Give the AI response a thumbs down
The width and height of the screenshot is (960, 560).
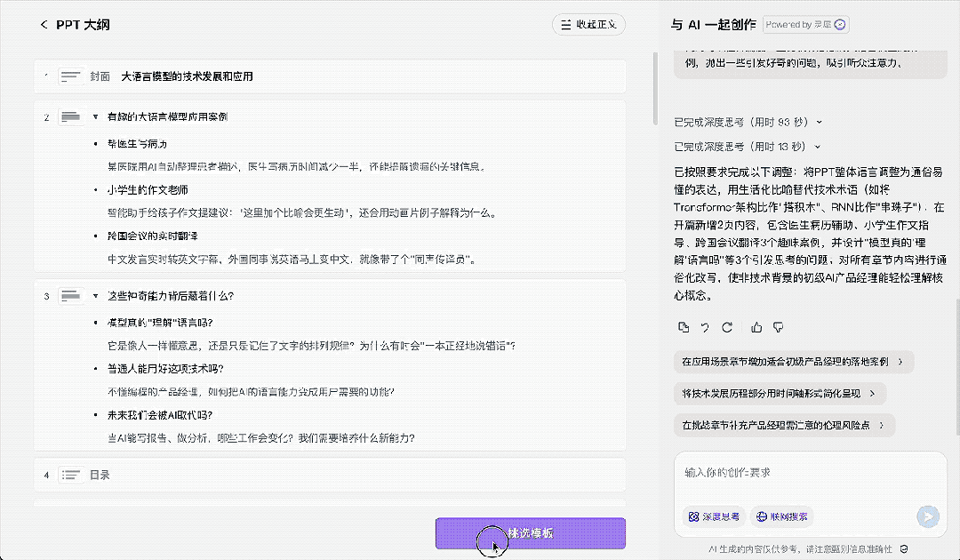pyautogui.click(x=778, y=327)
